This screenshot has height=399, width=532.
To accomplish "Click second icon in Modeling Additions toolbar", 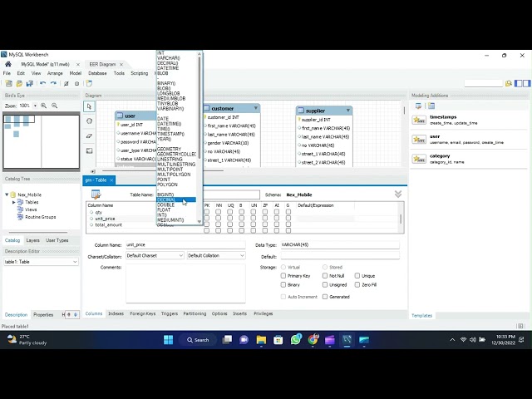I will (x=431, y=106).
